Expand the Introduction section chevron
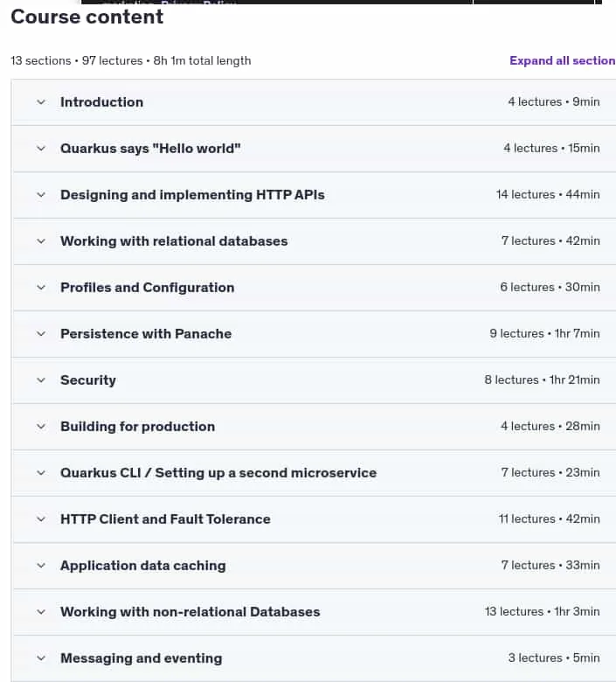 tap(41, 102)
